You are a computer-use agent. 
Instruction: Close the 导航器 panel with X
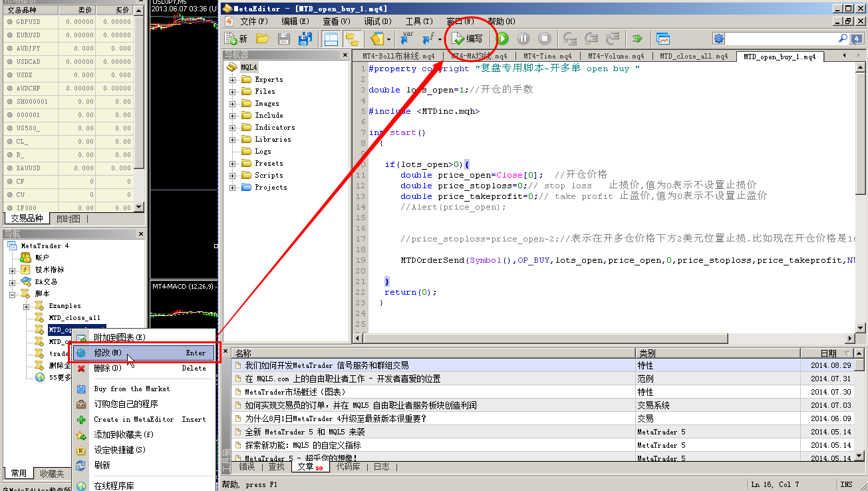345,55
